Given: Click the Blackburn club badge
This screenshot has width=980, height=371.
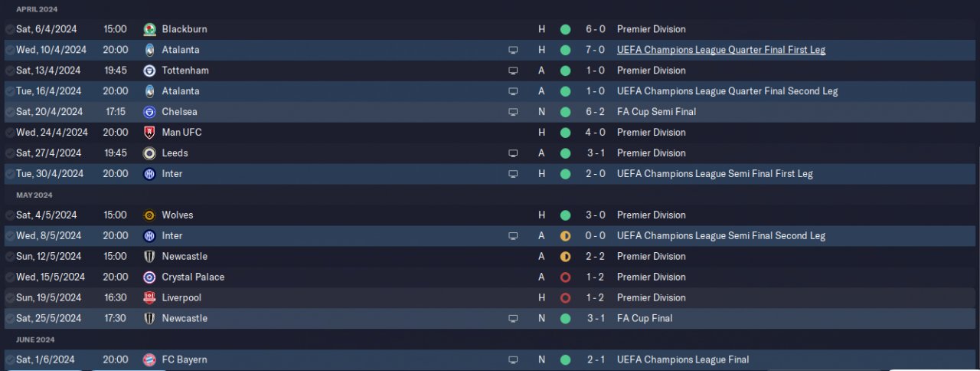Looking at the screenshot, I should pyautogui.click(x=149, y=29).
